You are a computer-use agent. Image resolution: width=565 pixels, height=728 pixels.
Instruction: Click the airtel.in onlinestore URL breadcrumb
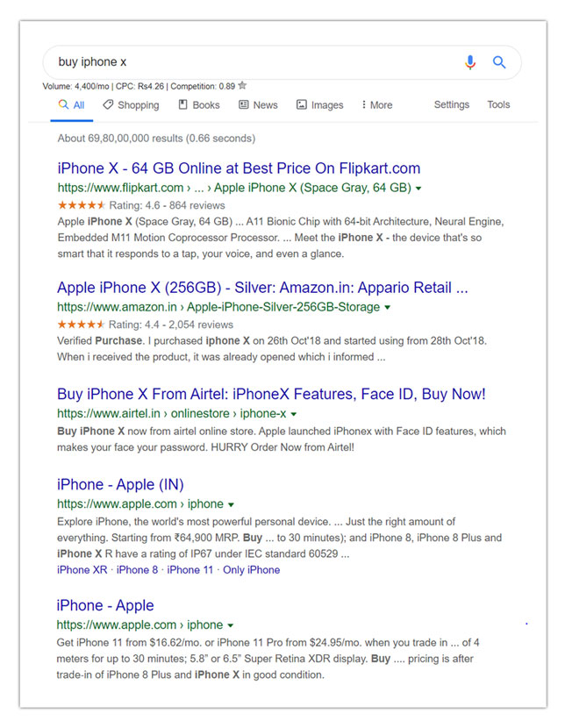point(172,414)
